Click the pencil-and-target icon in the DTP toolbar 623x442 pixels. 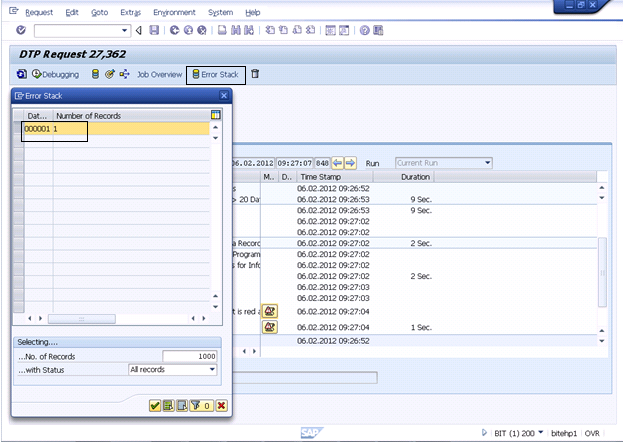pyautogui.click(x=110, y=74)
